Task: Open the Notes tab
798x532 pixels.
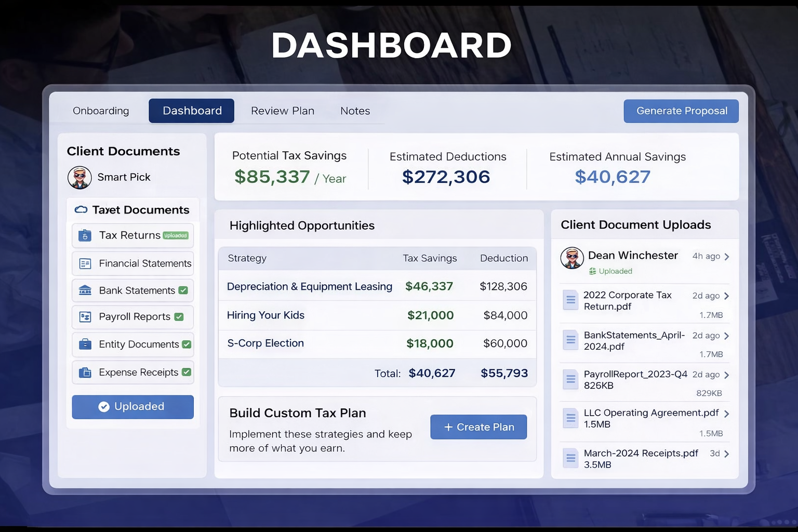Action: click(x=355, y=111)
